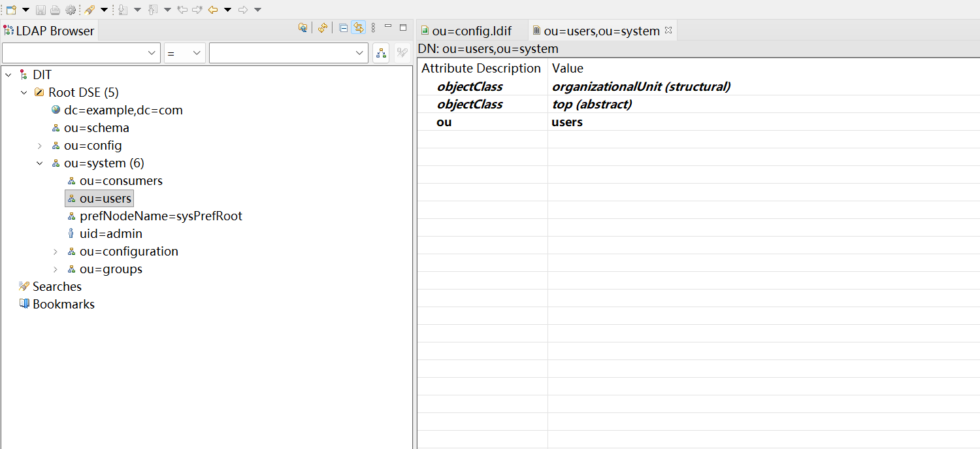This screenshot has height=449, width=980.
Task: Click the subtree search scope button
Action: click(x=381, y=53)
